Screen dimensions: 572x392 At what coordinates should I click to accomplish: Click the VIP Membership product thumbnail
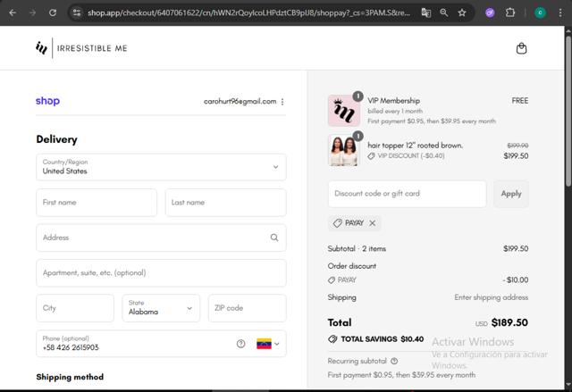pyautogui.click(x=343, y=111)
